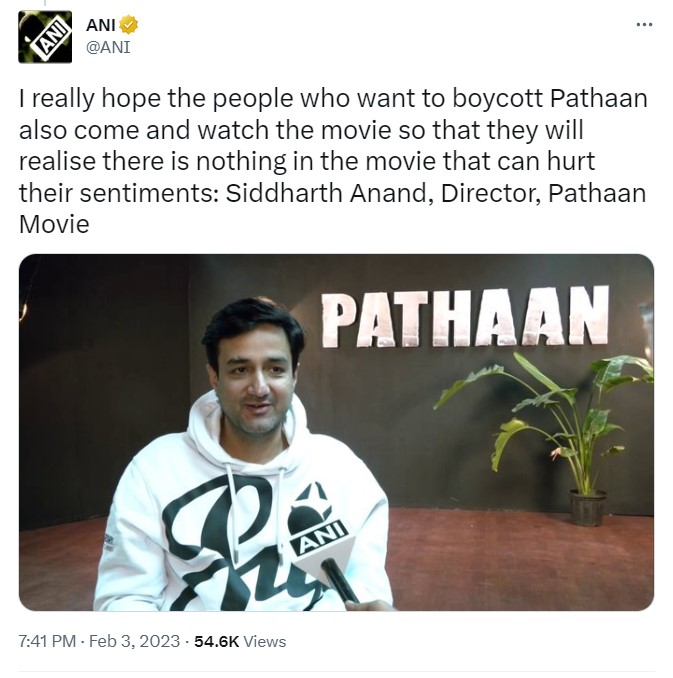
Task: Click the word 'boycott' in tweet text
Action: point(498,99)
